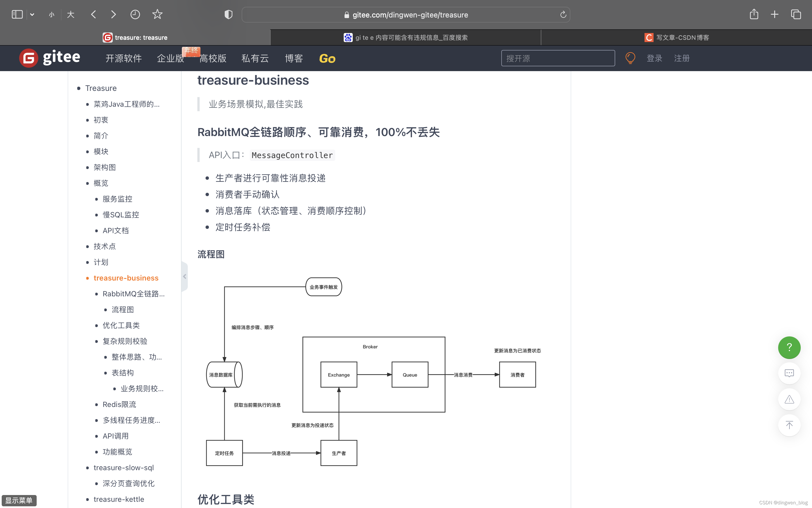
Task: Collapse the outline sidebar handle
Action: coord(185,276)
